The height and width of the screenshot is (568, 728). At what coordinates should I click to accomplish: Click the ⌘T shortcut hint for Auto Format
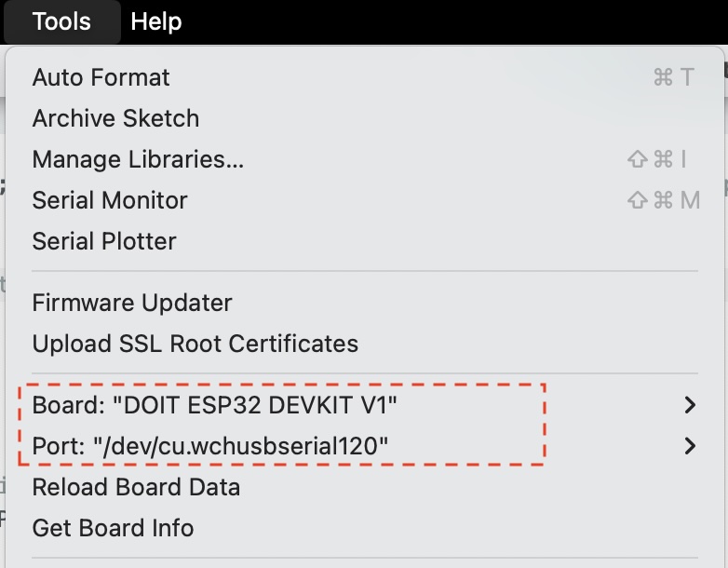tap(674, 77)
